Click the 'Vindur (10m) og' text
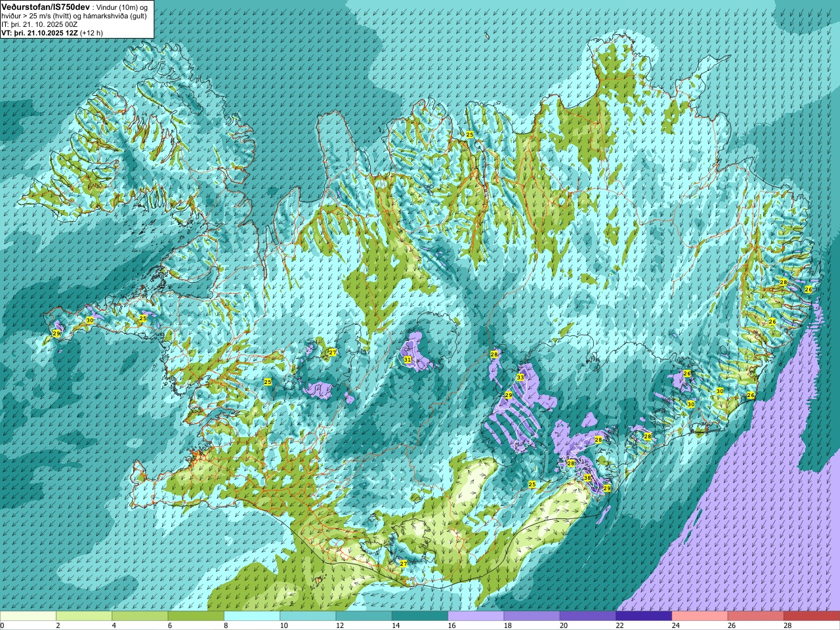 [x=121, y=7]
